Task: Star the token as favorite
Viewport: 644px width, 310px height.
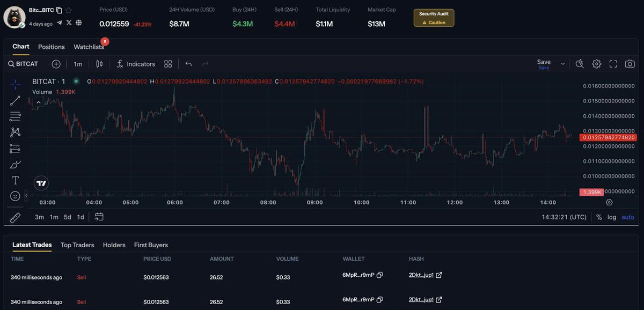Action: (69, 10)
